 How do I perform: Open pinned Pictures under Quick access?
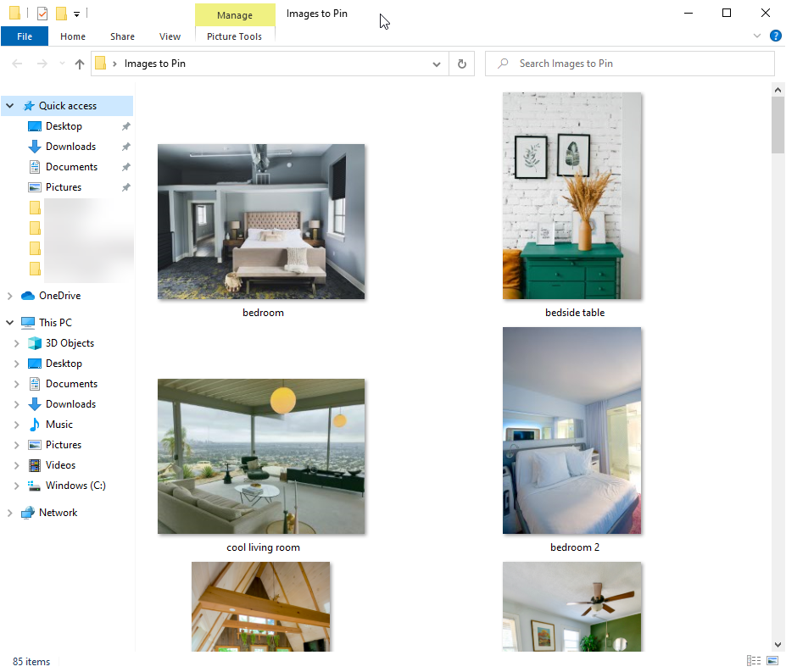[x=63, y=187]
